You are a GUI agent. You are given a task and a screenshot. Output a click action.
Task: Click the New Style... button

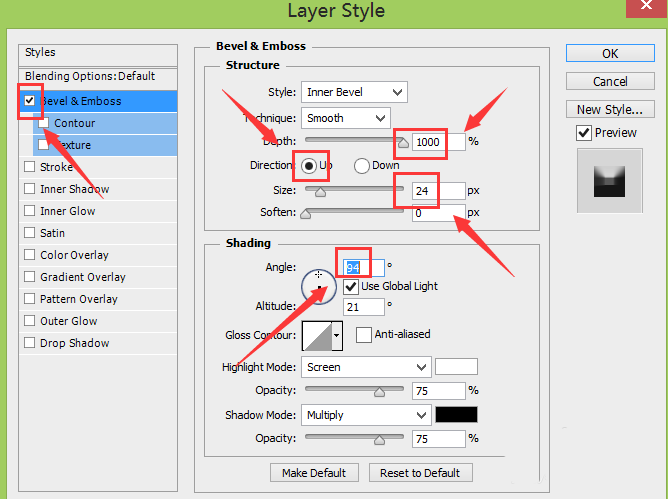tap(610, 109)
